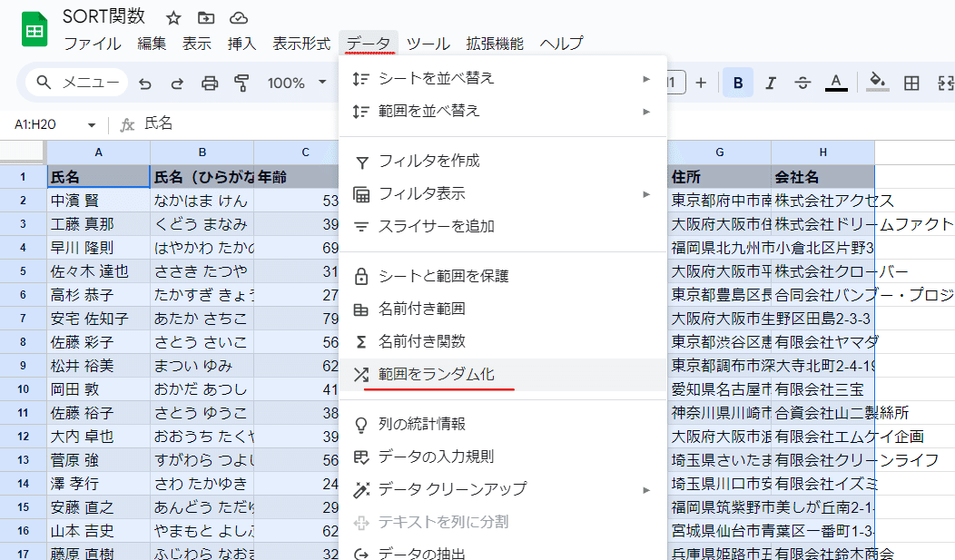Select the paint format roller icon

(241, 83)
